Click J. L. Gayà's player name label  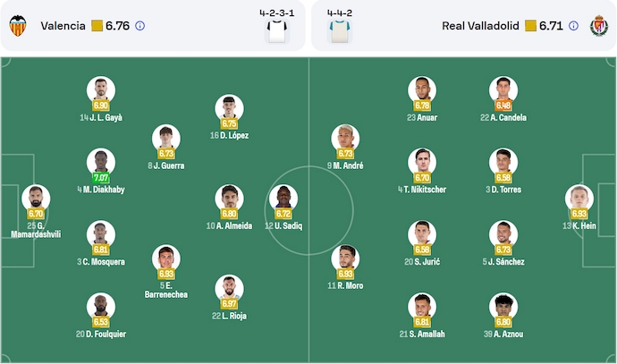[100, 117]
